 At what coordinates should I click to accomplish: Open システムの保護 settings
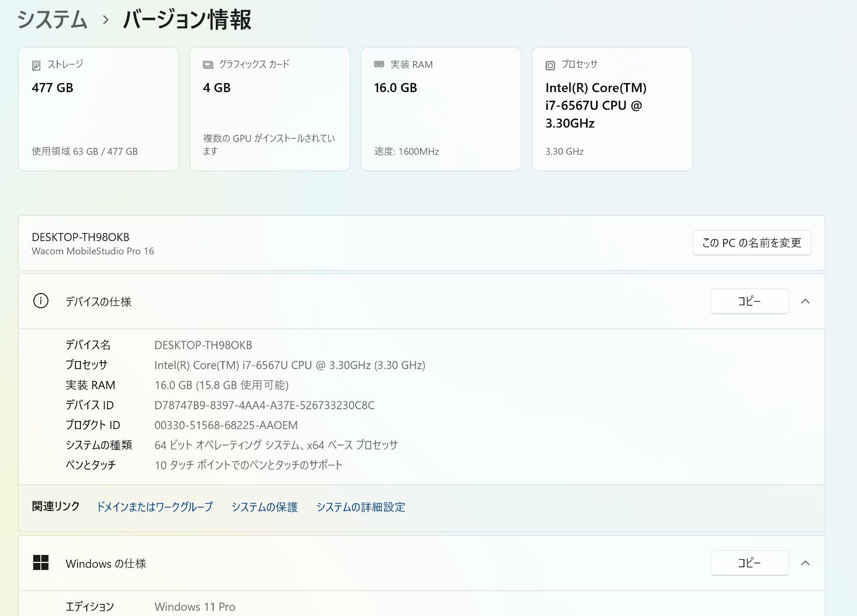click(x=266, y=507)
